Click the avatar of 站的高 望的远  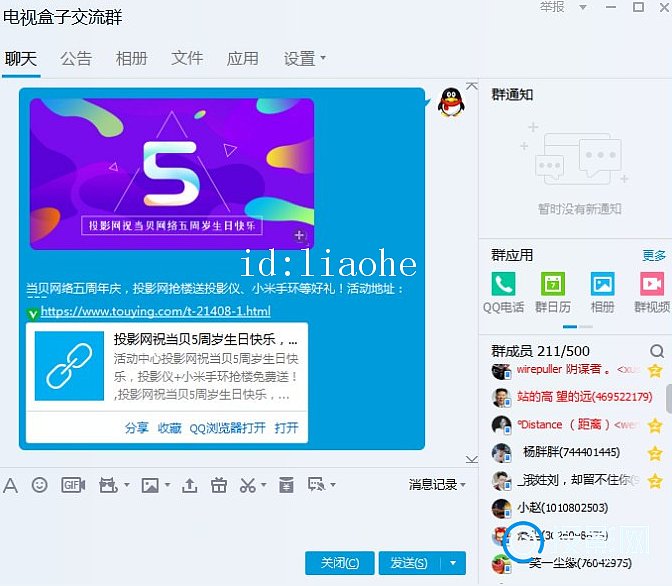[501, 397]
